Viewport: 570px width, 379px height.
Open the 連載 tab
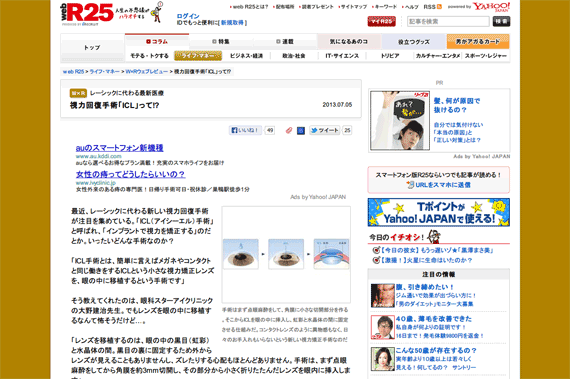point(285,41)
